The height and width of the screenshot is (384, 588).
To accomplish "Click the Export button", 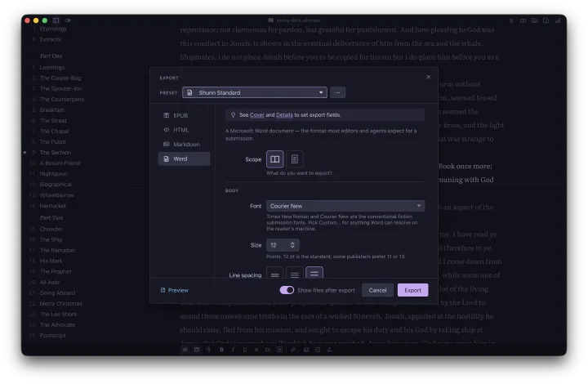I will pyautogui.click(x=413, y=290).
